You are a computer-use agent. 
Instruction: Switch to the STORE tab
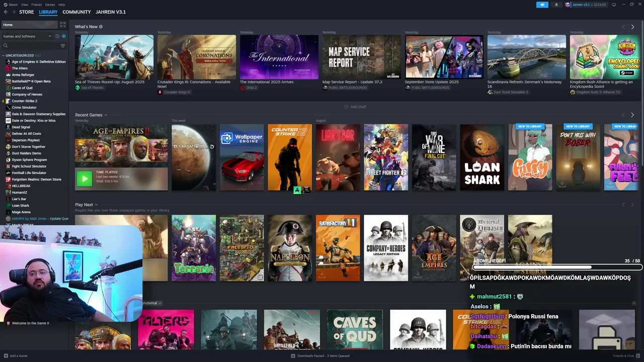coord(27,12)
